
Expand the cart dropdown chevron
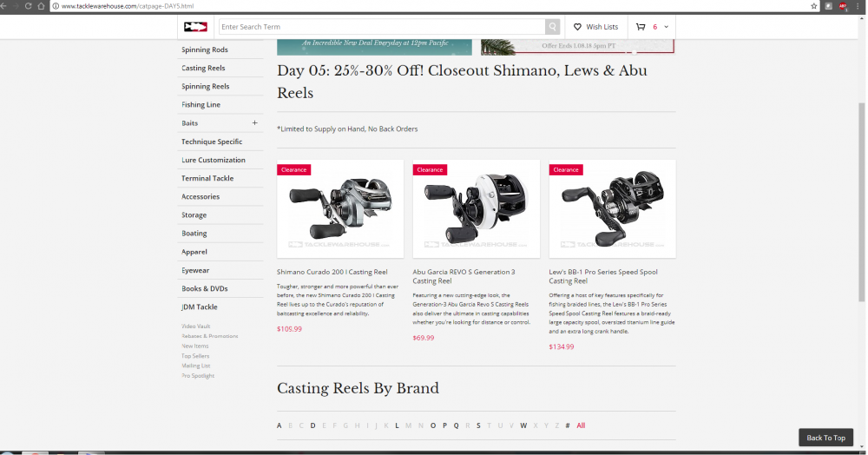666,27
